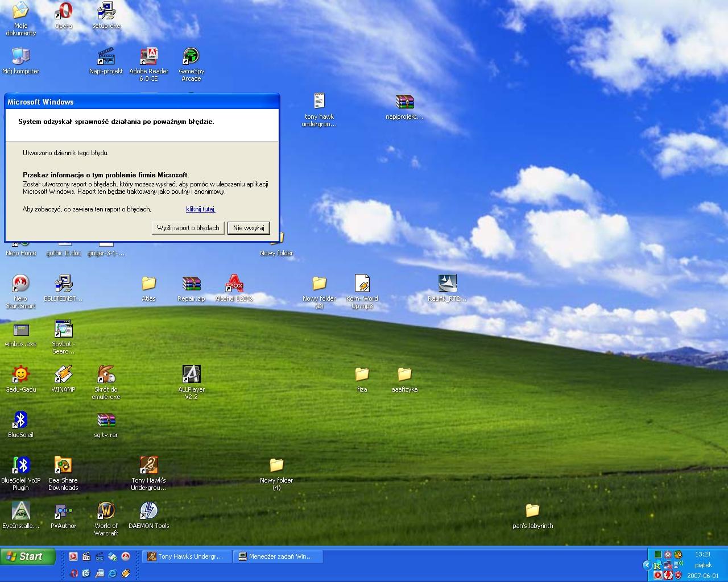Click the 'Wyślij raport o błędach' button
The image size is (728, 582).
pyautogui.click(x=188, y=228)
